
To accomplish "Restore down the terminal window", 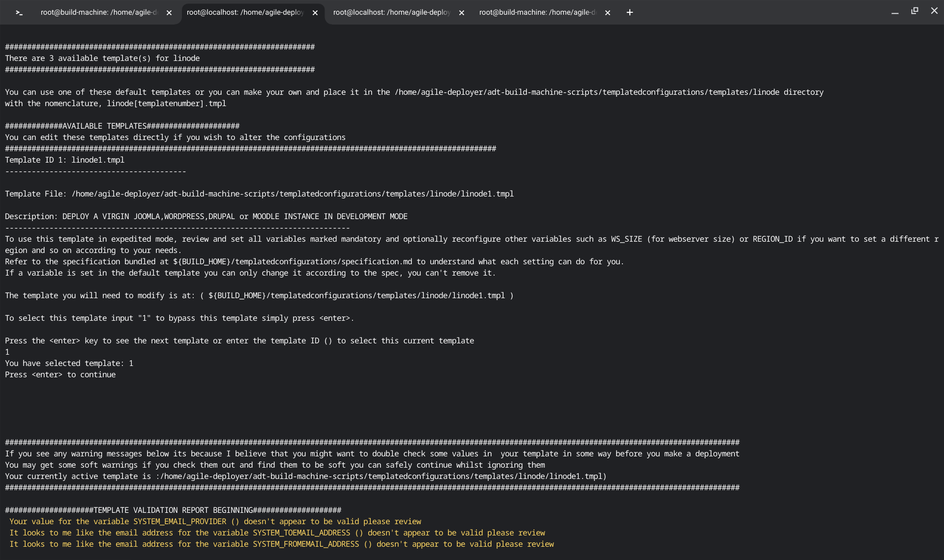I will pos(914,11).
